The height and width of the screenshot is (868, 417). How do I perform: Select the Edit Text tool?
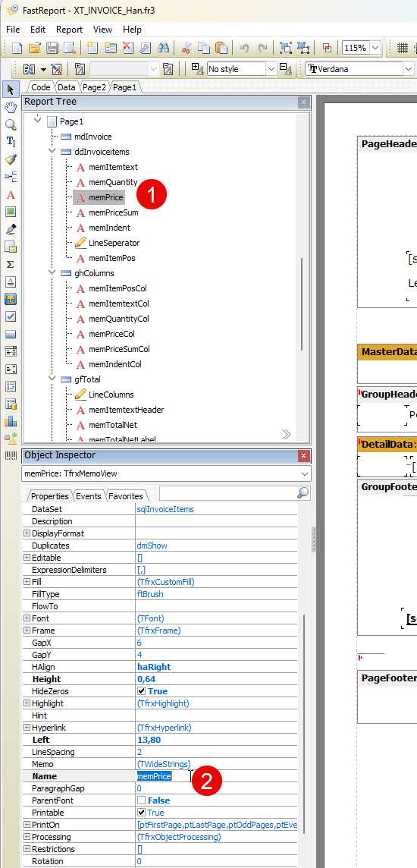[x=11, y=142]
